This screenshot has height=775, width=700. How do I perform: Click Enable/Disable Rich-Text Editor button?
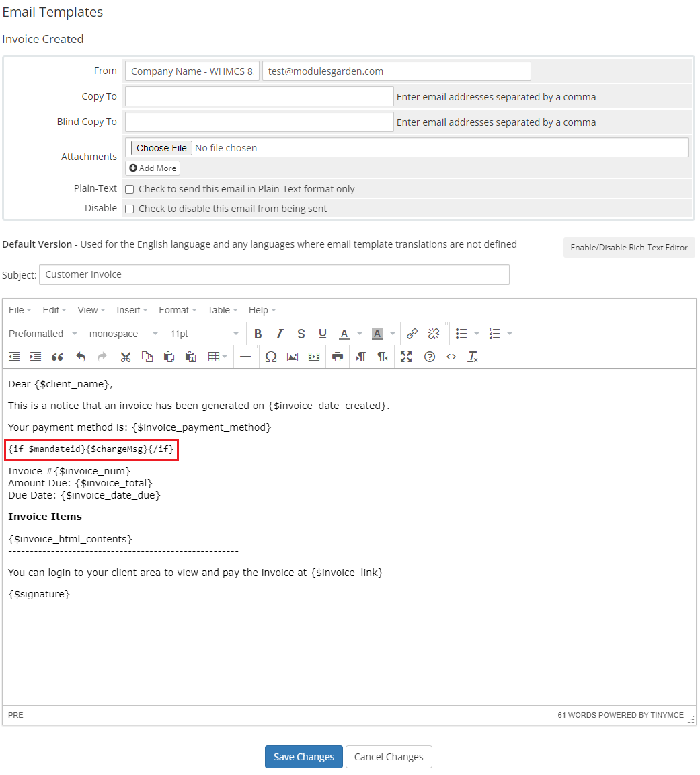[629, 247]
